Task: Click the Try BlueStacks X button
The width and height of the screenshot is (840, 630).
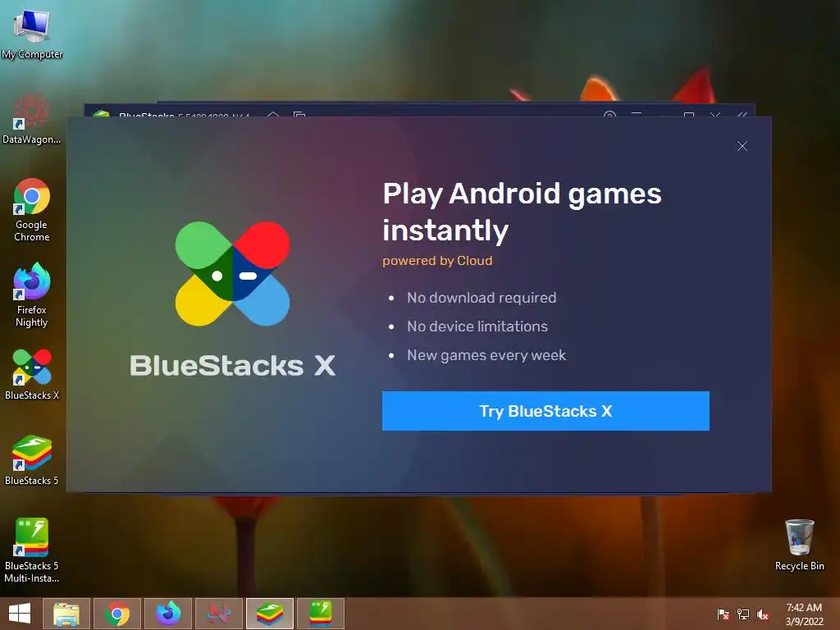Action: tap(546, 411)
